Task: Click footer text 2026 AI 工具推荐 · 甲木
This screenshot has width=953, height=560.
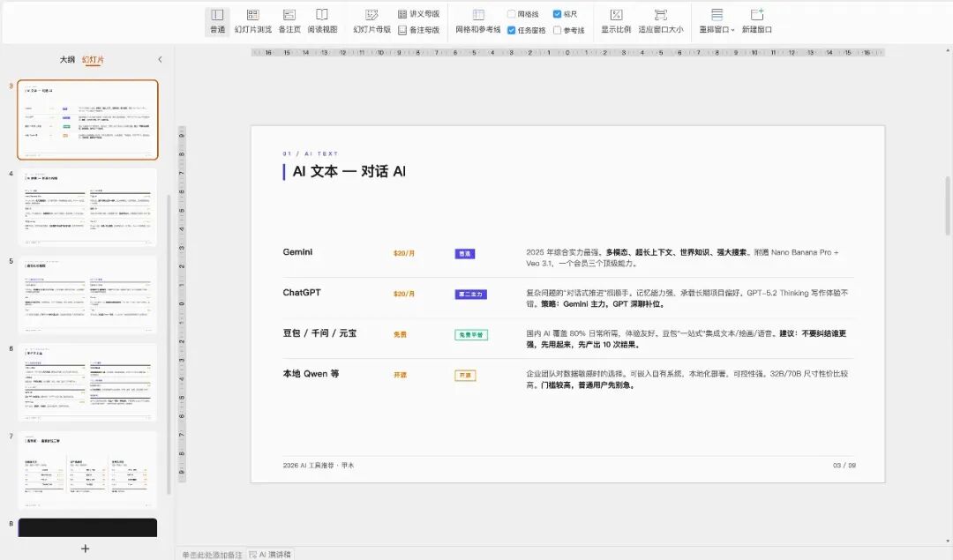Action: tap(318, 466)
